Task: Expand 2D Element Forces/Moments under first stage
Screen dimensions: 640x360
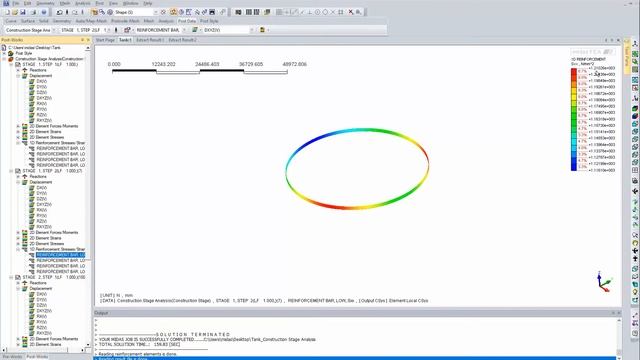Action: [x=18, y=126]
